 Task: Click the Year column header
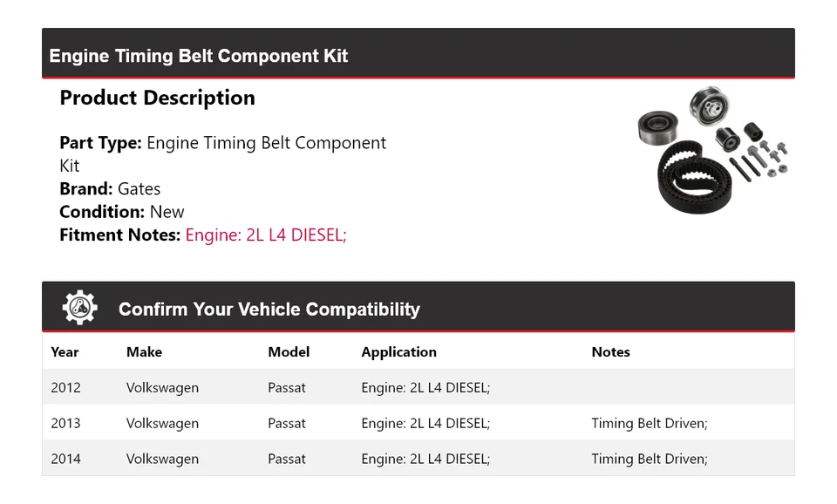[x=65, y=352]
